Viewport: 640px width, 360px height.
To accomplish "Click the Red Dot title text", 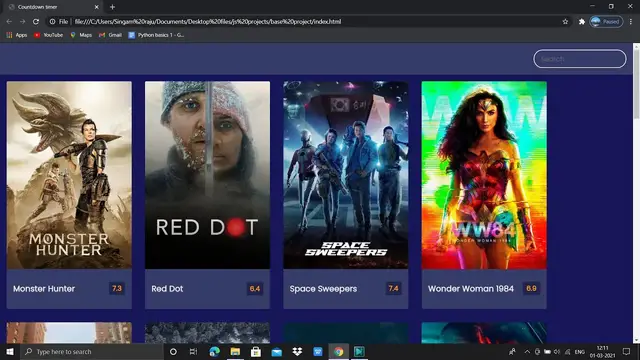I will (167, 289).
